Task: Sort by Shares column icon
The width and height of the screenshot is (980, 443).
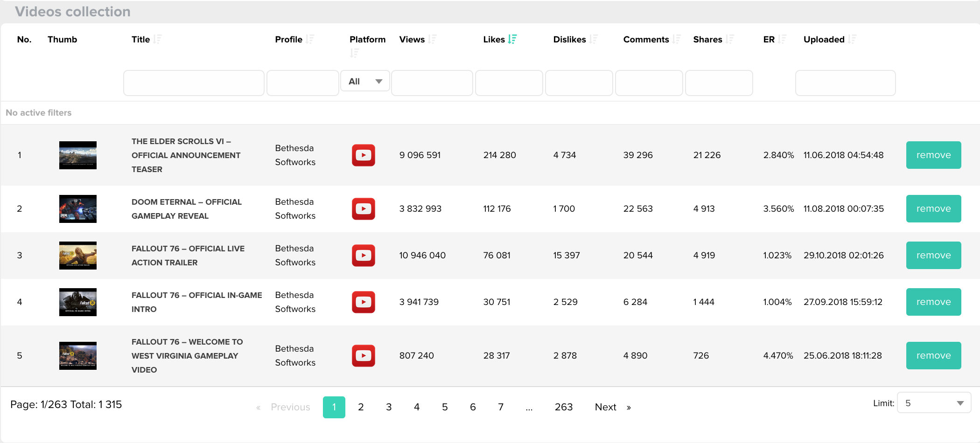Action: [730, 39]
